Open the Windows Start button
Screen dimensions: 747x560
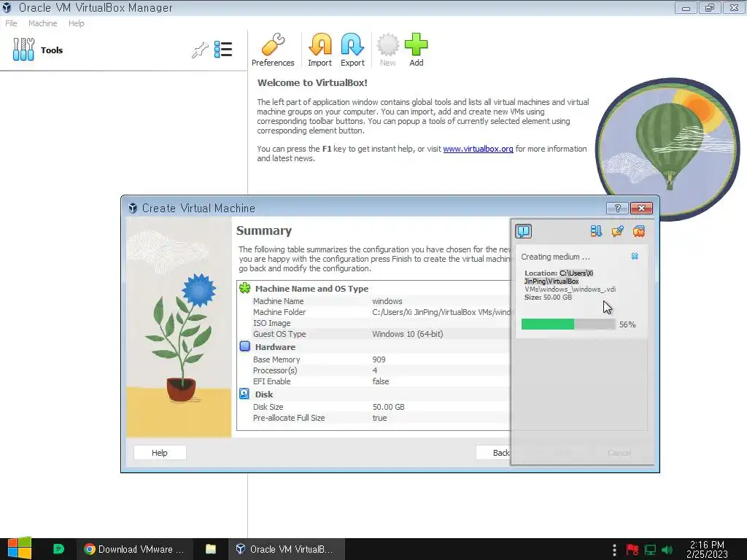[20, 548]
